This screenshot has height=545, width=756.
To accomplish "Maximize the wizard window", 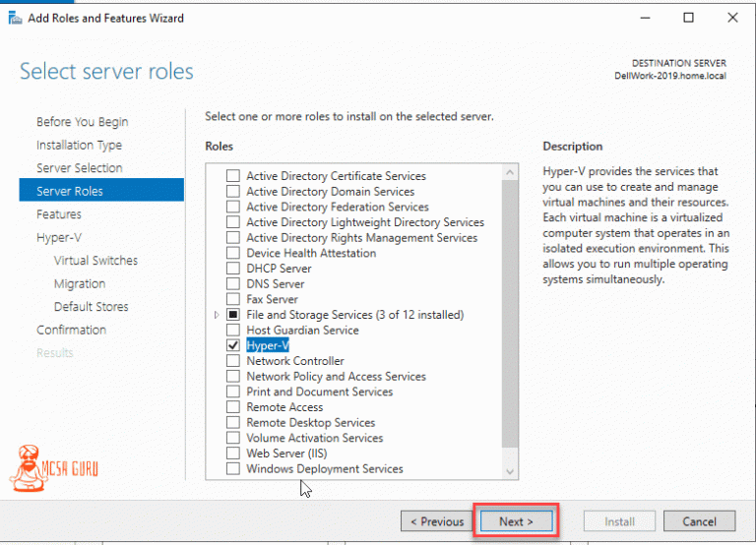I will pyautogui.click(x=688, y=18).
